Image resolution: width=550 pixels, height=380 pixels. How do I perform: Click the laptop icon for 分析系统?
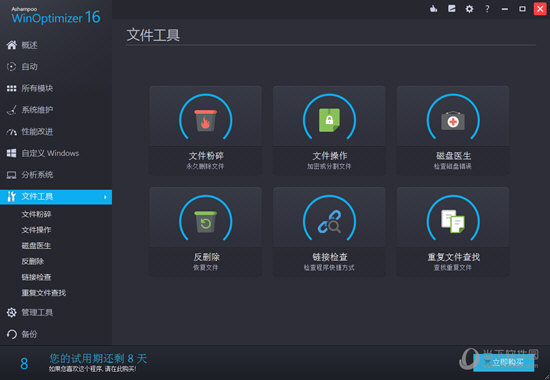click(x=12, y=175)
